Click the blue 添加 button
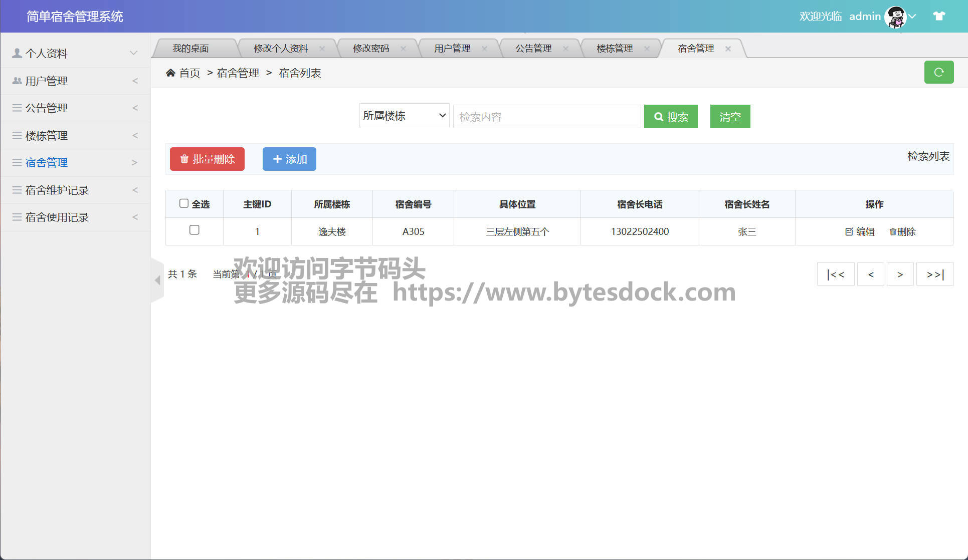This screenshot has height=560, width=968. (x=289, y=159)
